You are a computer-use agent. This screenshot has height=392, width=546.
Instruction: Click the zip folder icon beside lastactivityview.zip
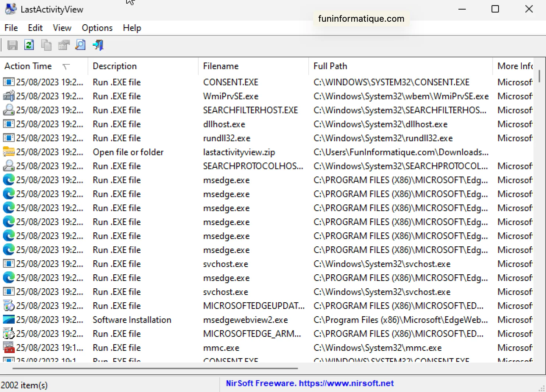[x=8, y=152]
